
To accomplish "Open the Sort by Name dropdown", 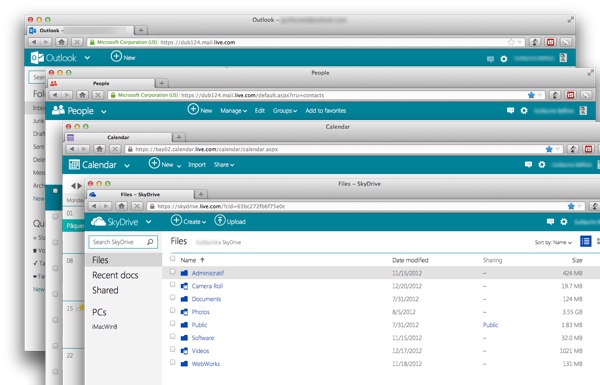I will coord(553,242).
